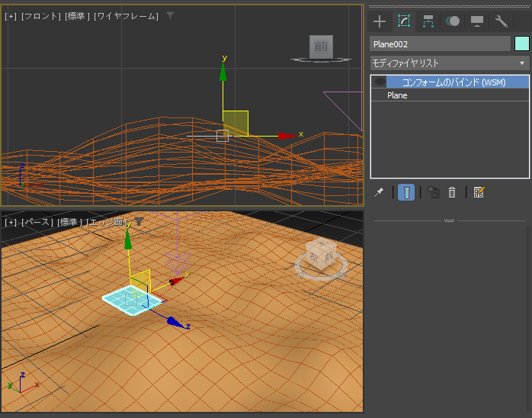The width and height of the screenshot is (532, 418).
Task: Open the [フロント] viewport view menu
Action: [41, 16]
